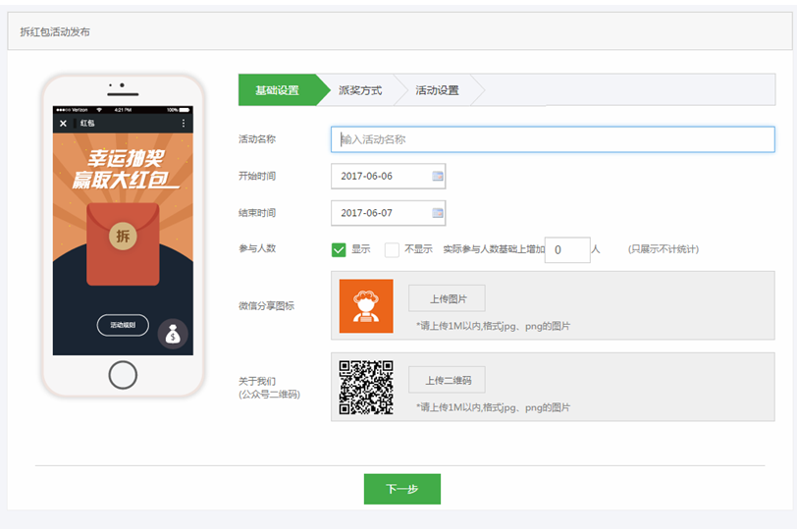Viewport: 797px width, 532px height.
Task: Check the 不显示 checkbox
Action: (392, 249)
